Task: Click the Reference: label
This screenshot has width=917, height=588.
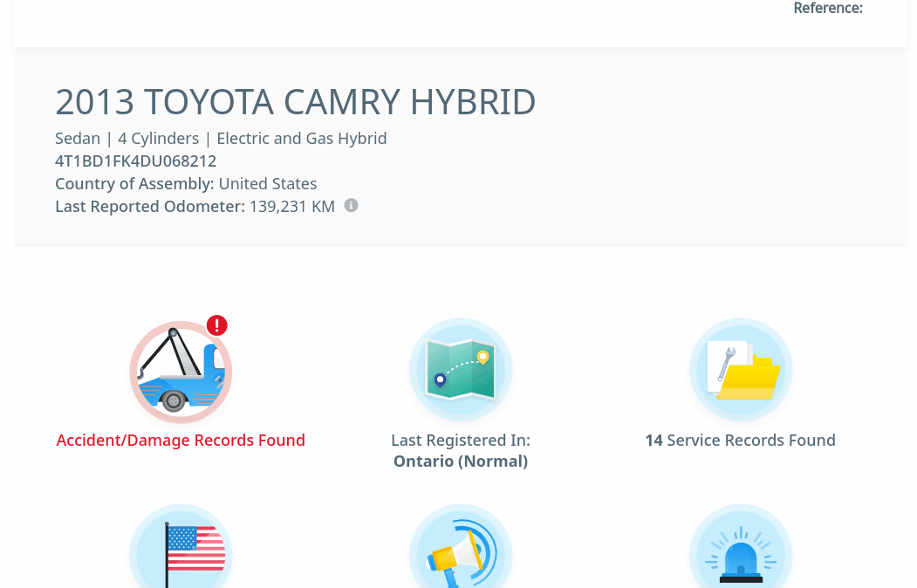Action: [828, 8]
